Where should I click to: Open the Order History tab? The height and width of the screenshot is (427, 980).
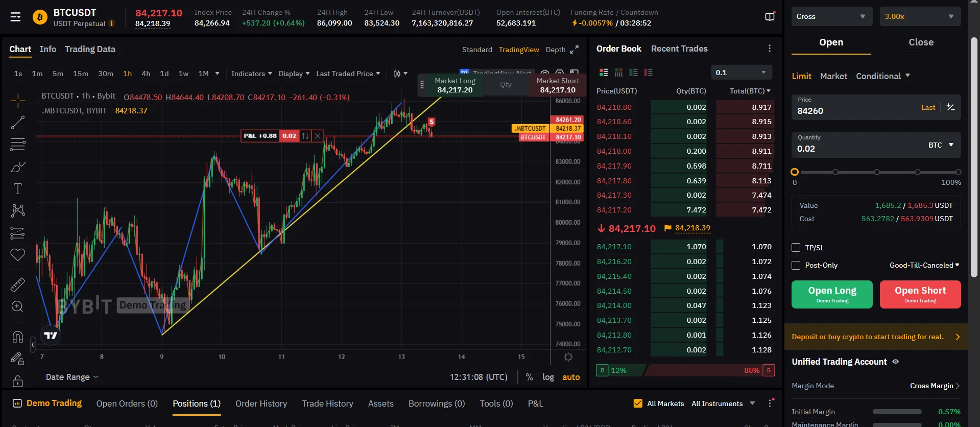pos(261,404)
